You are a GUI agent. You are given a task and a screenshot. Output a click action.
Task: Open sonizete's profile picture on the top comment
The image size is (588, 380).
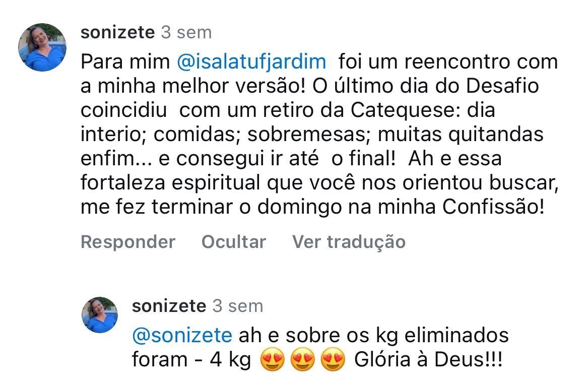pyautogui.click(x=42, y=47)
